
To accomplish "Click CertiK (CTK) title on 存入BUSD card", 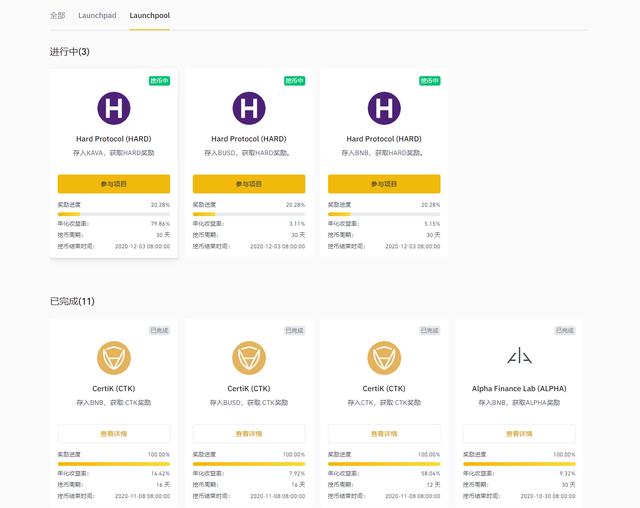I will point(249,388).
